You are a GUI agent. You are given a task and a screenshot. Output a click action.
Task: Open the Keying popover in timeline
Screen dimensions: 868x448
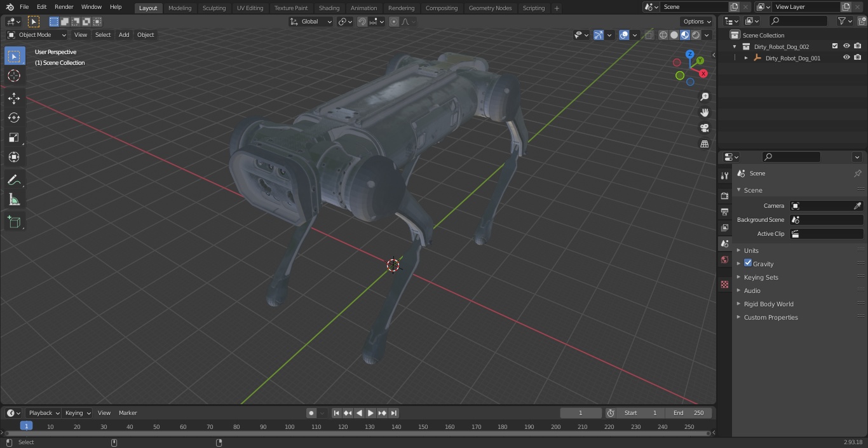pyautogui.click(x=78, y=413)
